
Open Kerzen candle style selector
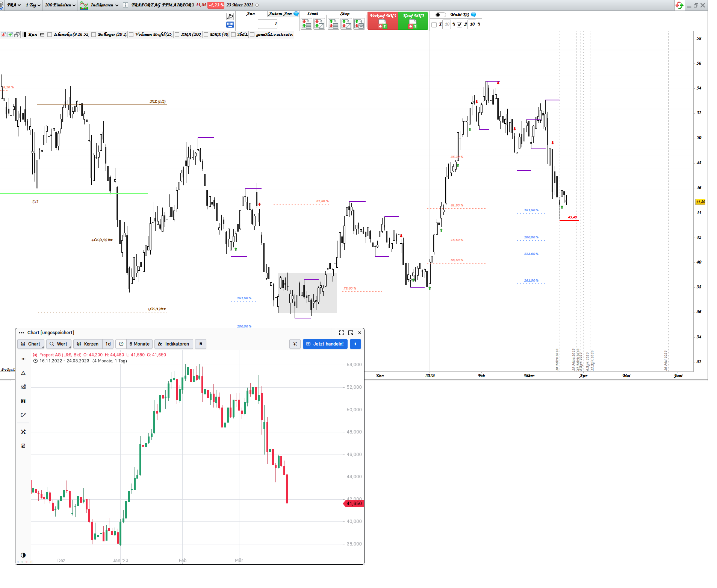coord(88,344)
